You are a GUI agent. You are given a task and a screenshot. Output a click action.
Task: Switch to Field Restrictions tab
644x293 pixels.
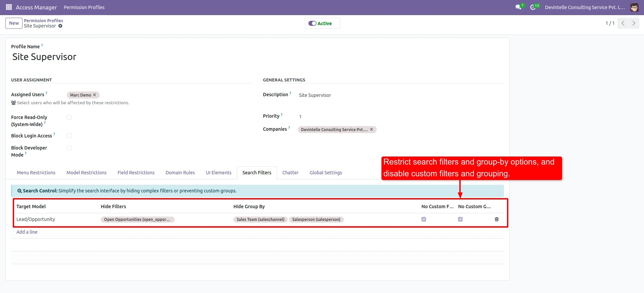tap(136, 173)
